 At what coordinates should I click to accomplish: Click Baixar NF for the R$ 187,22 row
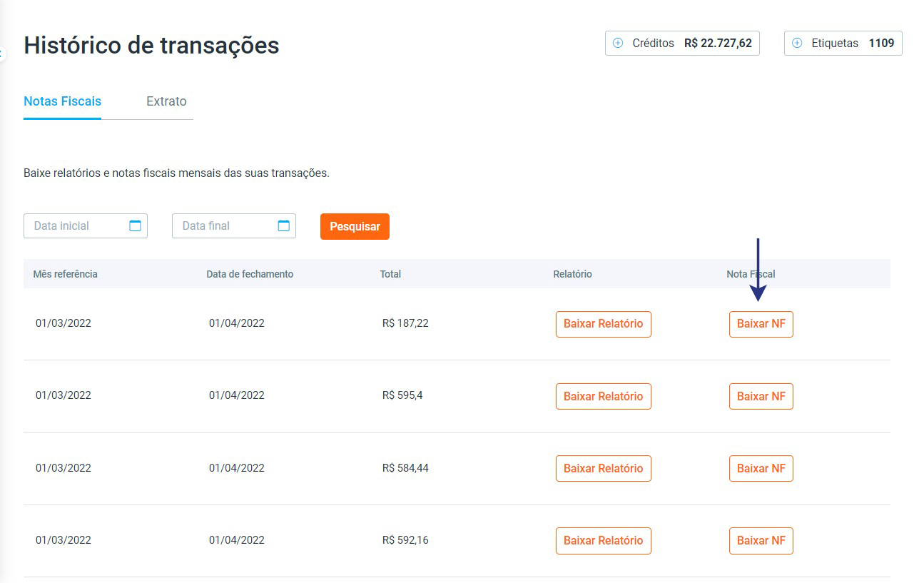coord(761,324)
